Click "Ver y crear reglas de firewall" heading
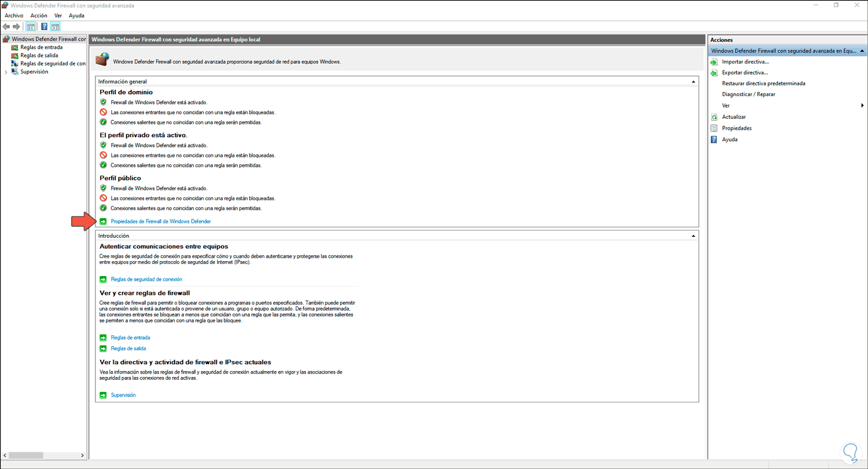 145,293
